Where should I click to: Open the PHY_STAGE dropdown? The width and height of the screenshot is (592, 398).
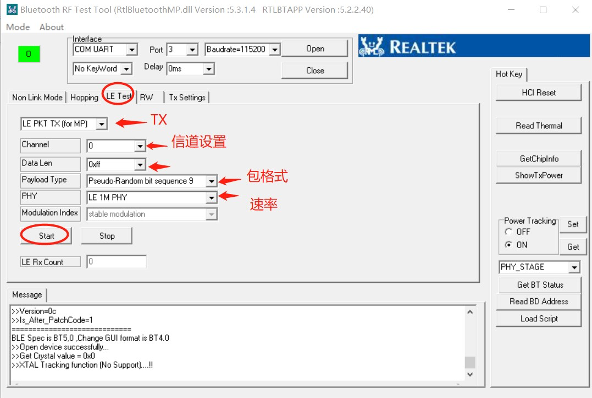point(574,267)
